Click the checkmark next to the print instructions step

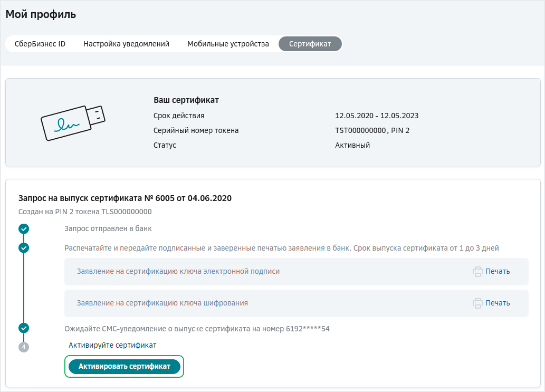[23, 248]
